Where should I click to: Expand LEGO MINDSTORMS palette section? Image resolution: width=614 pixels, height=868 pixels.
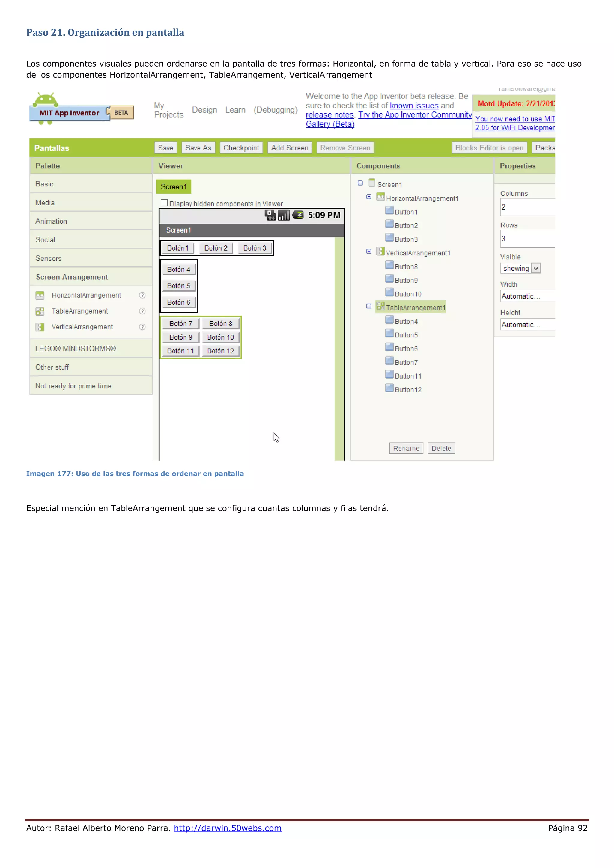pos(91,348)
